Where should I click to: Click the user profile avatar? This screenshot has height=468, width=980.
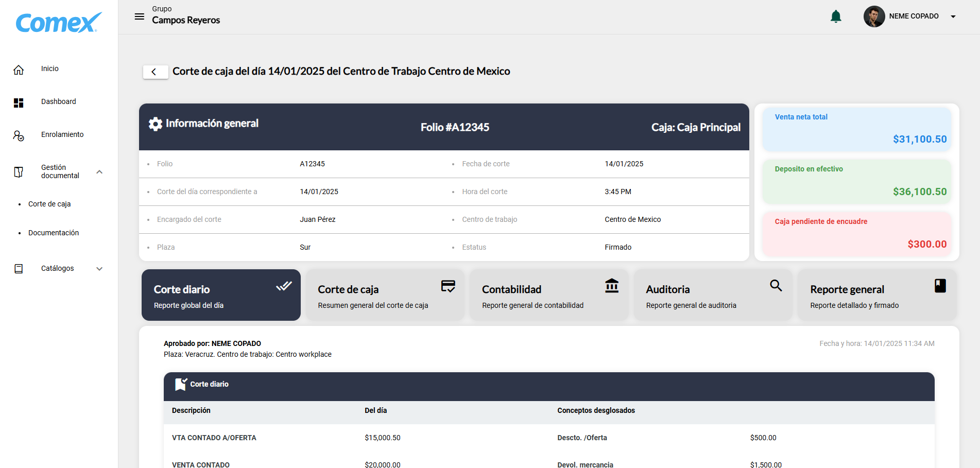point(874,16)
